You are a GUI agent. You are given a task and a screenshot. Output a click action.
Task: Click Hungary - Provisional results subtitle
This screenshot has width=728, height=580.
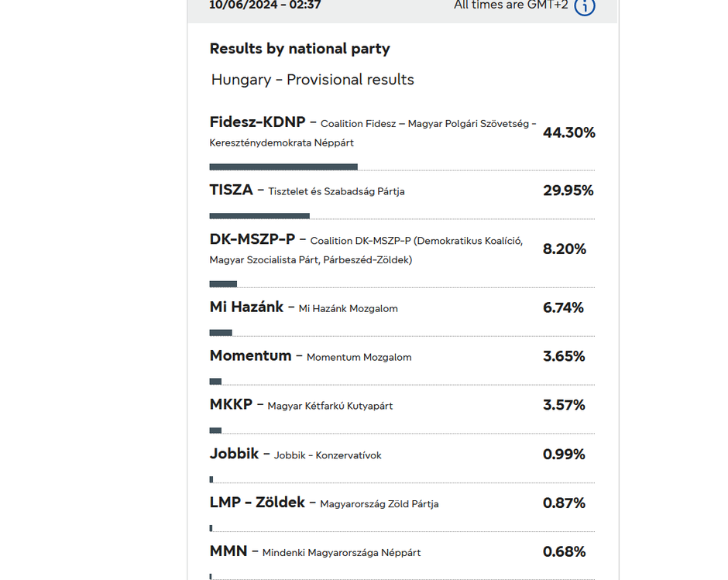tap(313, 80)
